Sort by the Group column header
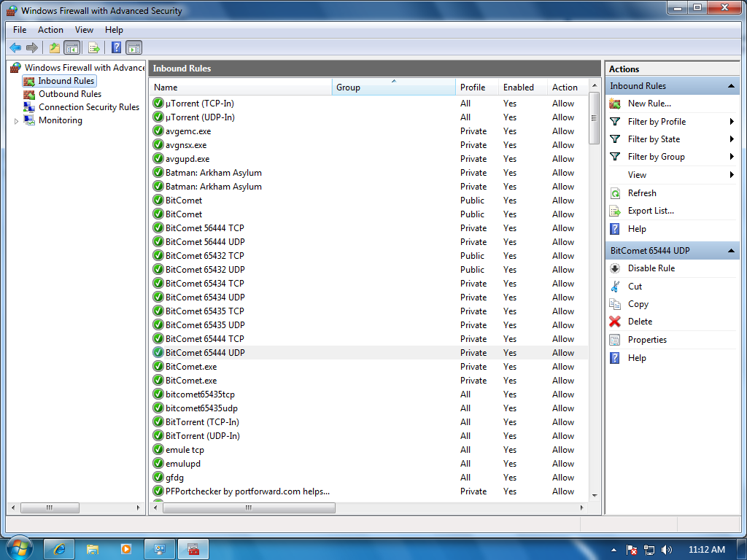Image resolution: width=747 pixels, height=560 pixels. (x=393, y=87)
